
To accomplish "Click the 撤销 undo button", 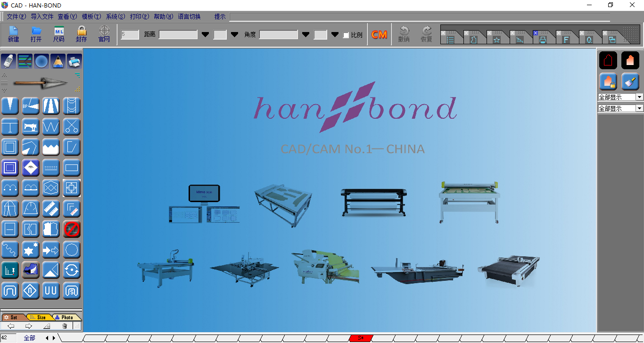I will tap(404, 34).
